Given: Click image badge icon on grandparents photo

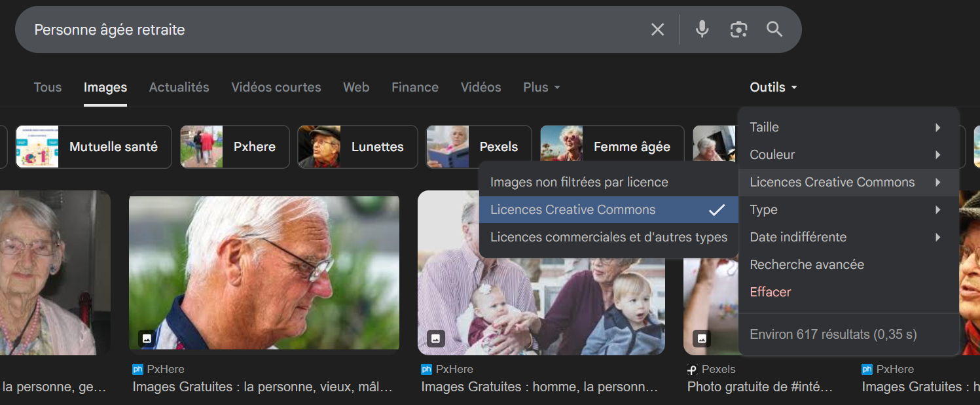Looking at the screenshot, I should click(x=436, y=338).
